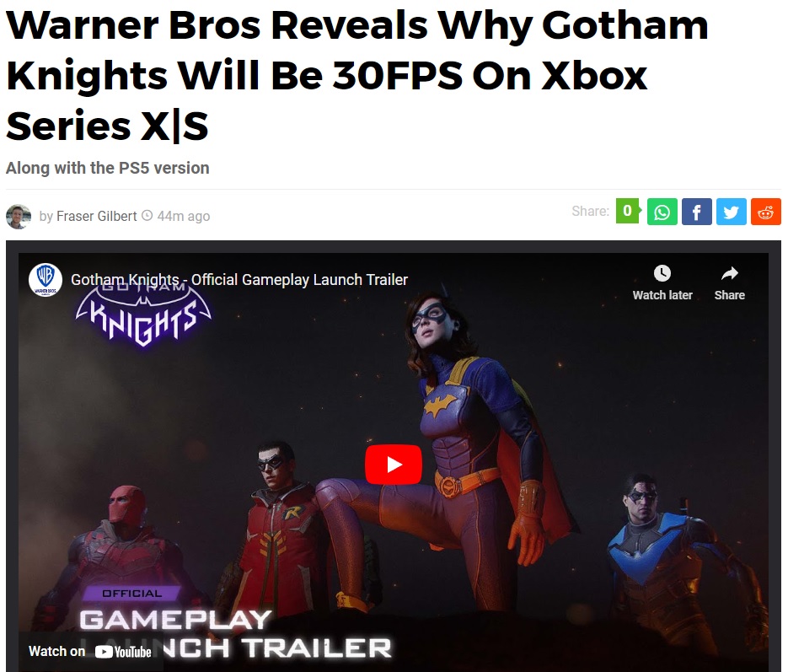The height and width of the screenshot is (672, 788).
Task: Share article on Facebook icon
Action: [696, 212]
